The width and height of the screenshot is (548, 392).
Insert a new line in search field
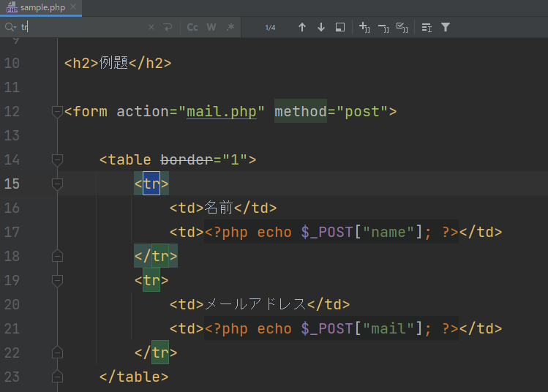click(168, 27)
